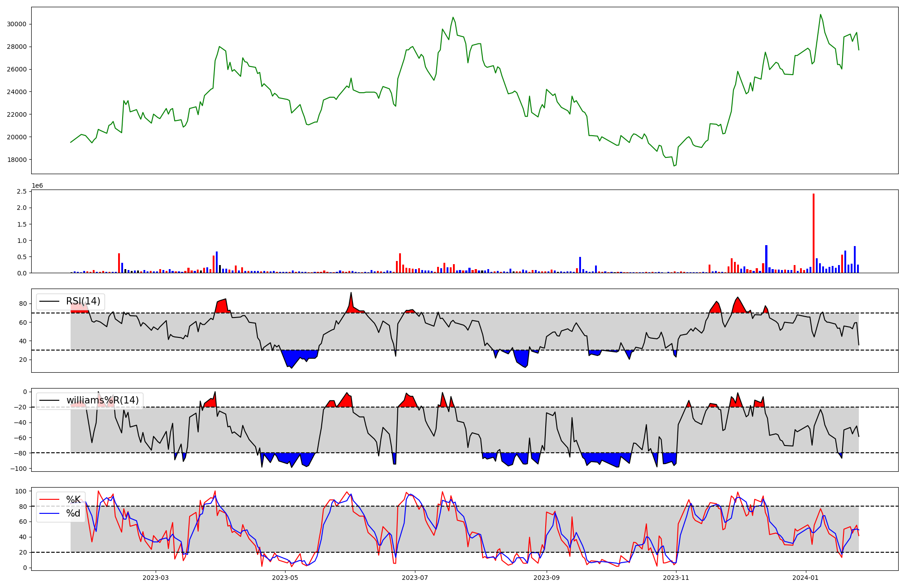
Task: Click the blue %d legend line sample
Action: [50, 513]
